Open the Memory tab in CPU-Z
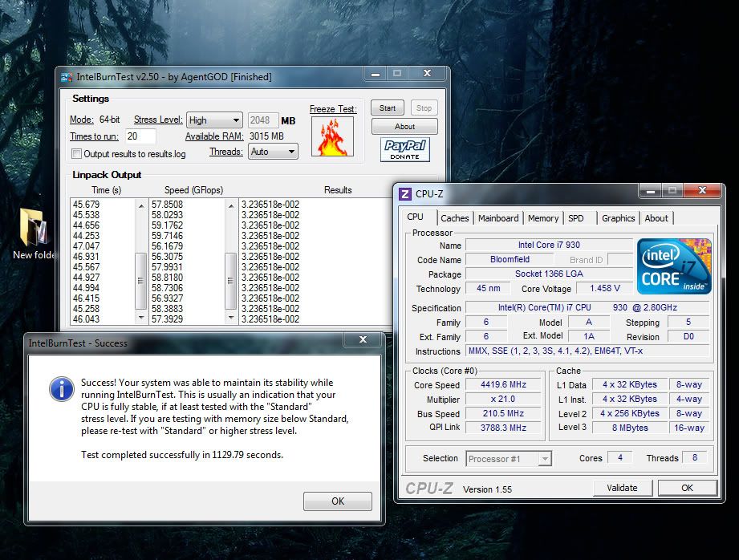739x560 pixels. point(542,218)
